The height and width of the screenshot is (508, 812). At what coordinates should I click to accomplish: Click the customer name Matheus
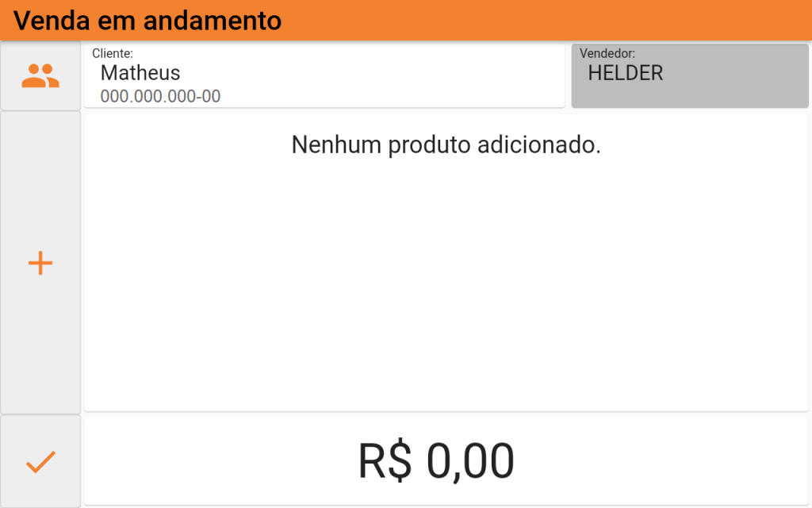pyautogui.click(x=140, y=73)
